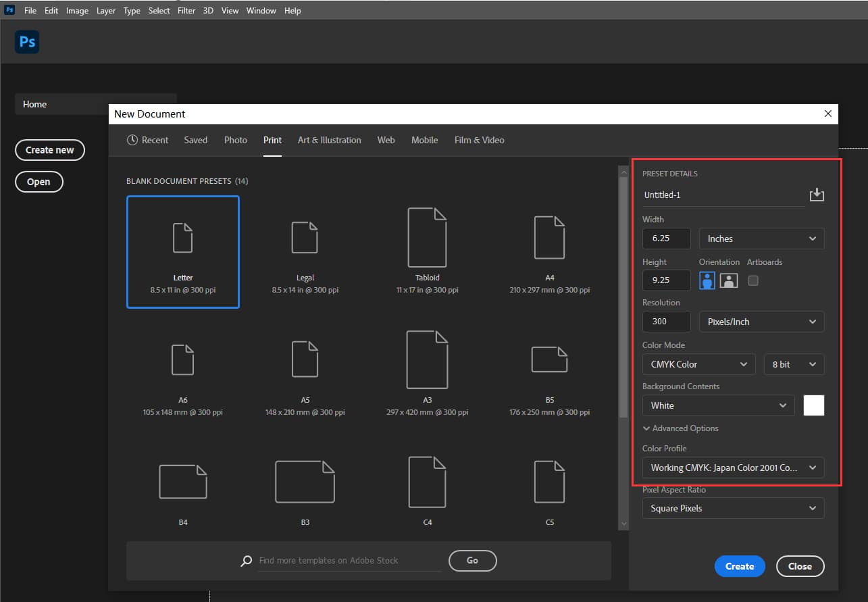
Task: Open the Square Pixels aspect ratio dropdown
Action: click(734, 508)
